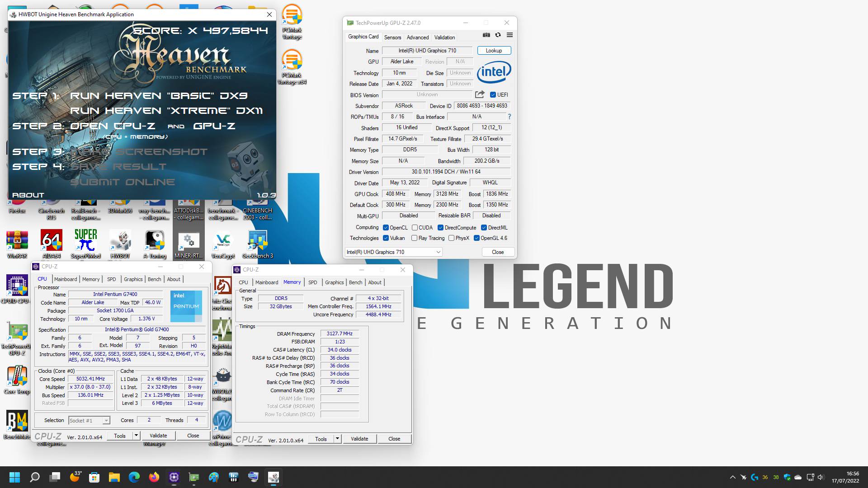This screenshot has width=868, height=488.
Task: Show hidden system tray icons chevron
Action: tap(732, 477)
